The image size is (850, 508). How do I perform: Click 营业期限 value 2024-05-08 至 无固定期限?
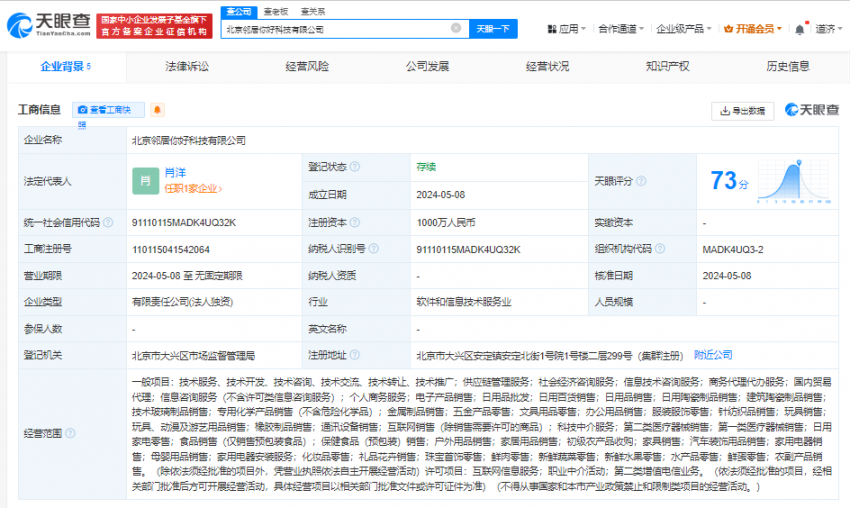point(187,276)
